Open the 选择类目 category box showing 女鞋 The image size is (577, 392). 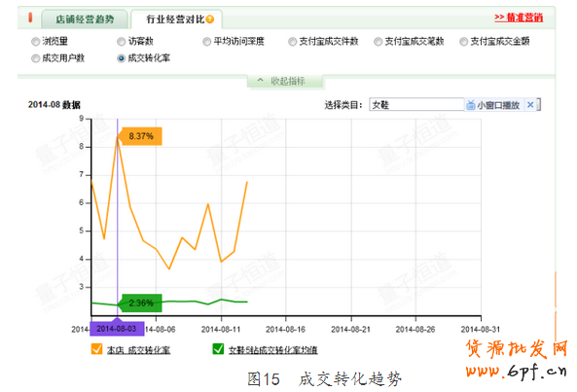[416, 105]
